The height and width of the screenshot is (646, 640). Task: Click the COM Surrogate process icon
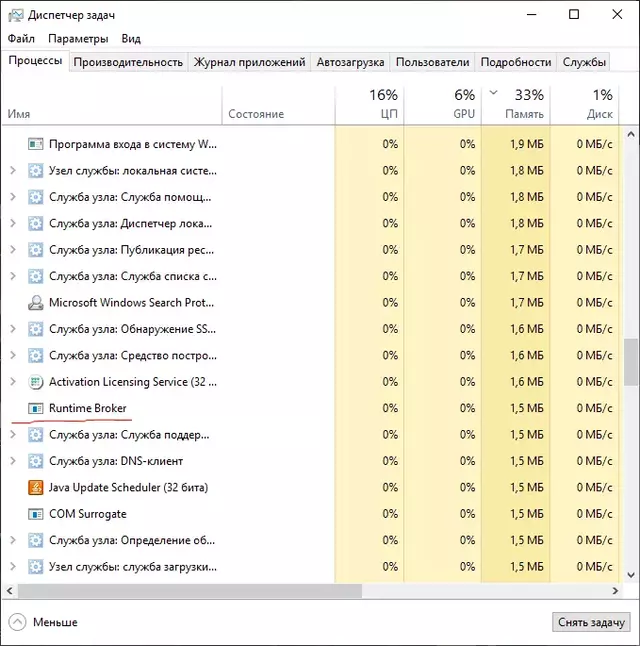pyautogui.click(x=36, y=514)
